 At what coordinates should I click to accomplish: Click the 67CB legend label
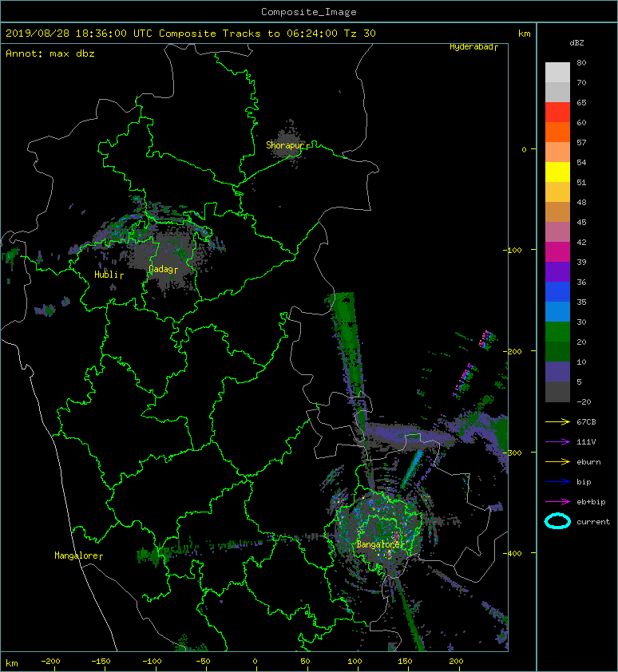click(x=586, y=421)
